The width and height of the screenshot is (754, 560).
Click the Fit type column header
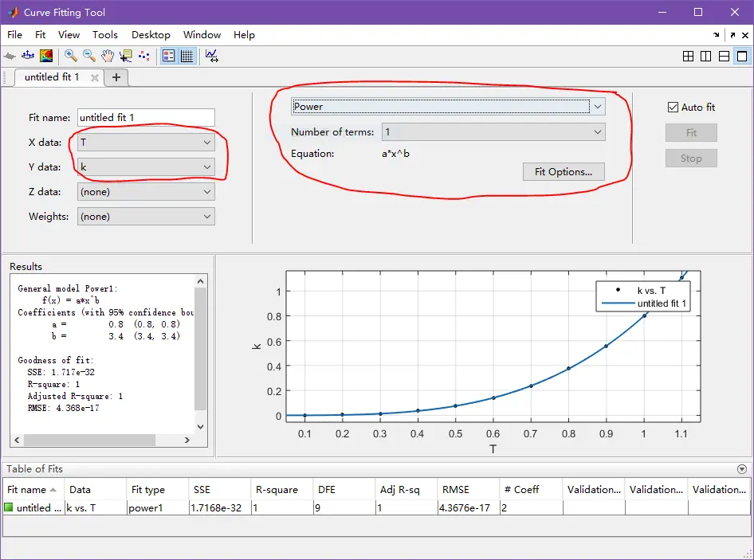pos(157,489)
